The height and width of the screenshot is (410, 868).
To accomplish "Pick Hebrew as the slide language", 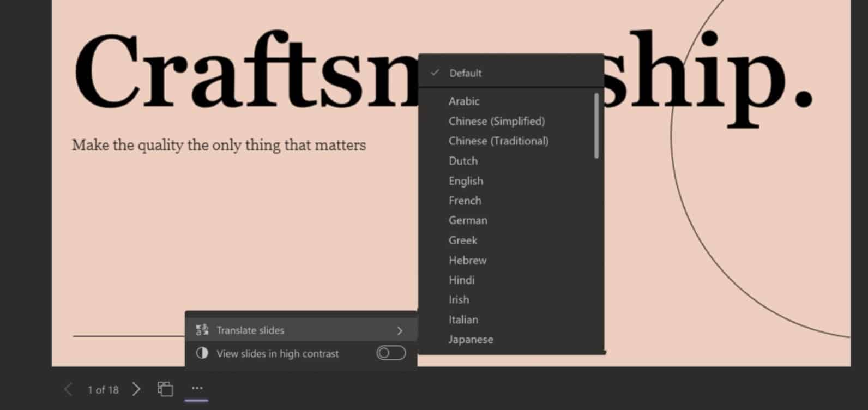I will 467,260.
